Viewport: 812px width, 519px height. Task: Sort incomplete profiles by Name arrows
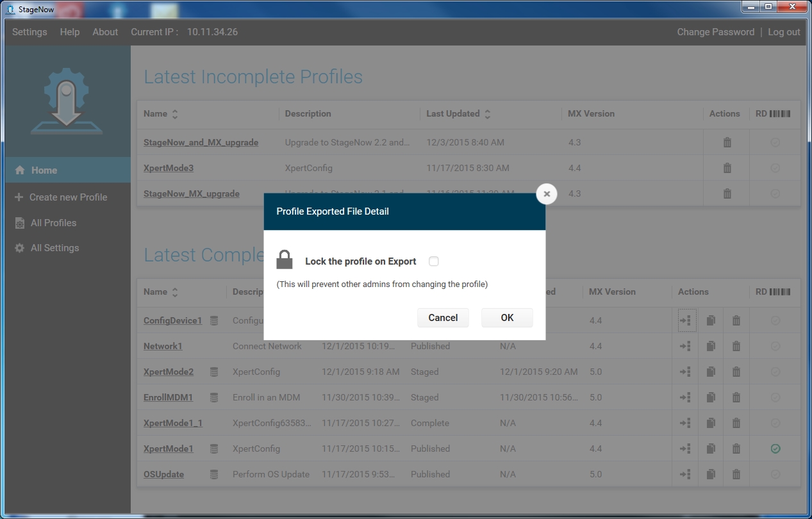(x=175, y=114)
